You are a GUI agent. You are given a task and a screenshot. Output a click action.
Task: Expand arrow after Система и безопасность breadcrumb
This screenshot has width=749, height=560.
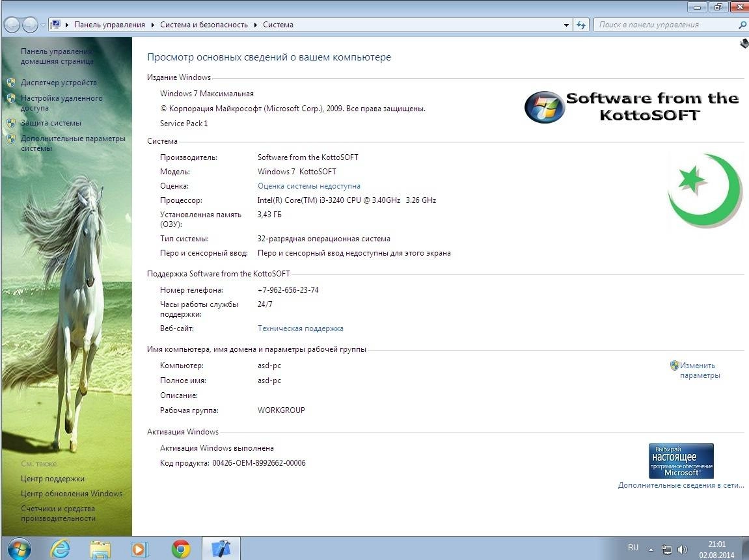tap(256, 25)
